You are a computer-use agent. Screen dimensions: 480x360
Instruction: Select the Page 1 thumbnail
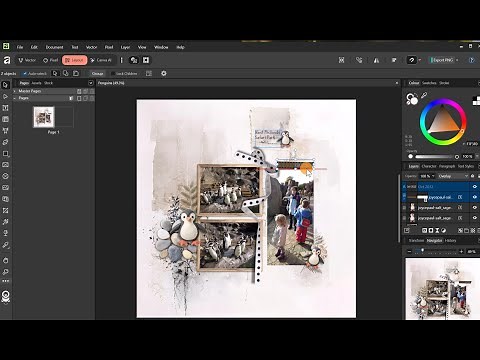[x=44, y=117]
